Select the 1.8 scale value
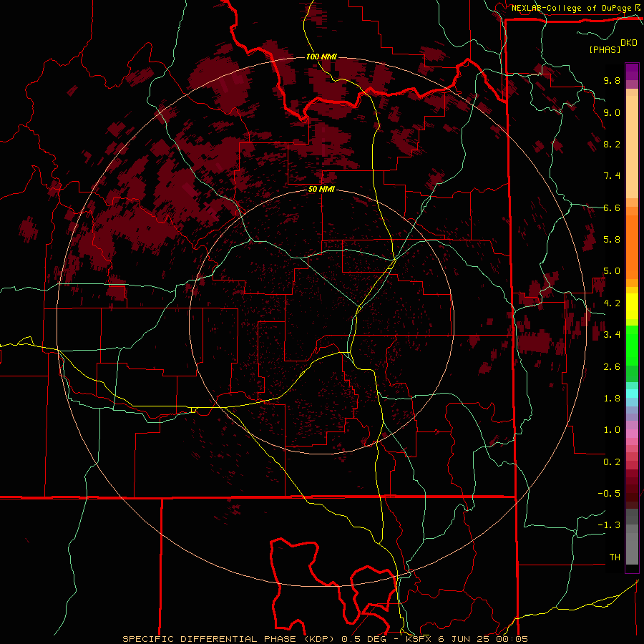The width and height of the screenshot is (644, 644). [612, 399]
